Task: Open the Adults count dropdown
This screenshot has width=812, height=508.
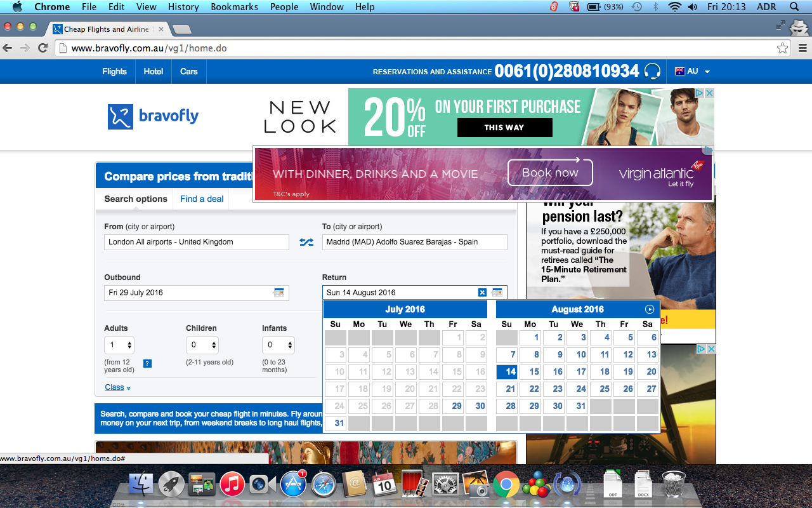Action: (x=120, y=345)
